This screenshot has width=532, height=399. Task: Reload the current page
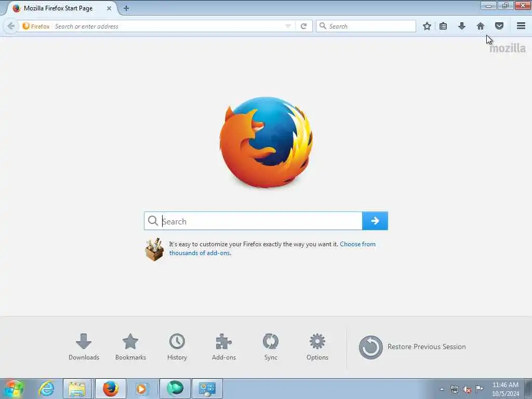coord(303,26)
